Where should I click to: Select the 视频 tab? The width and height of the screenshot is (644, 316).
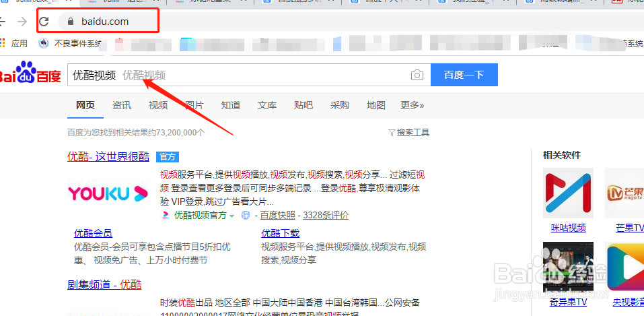pyautogui.click(x=158, y=105)
